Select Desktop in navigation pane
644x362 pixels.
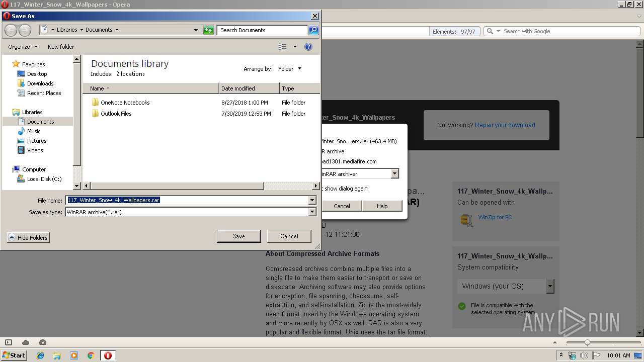32,74
